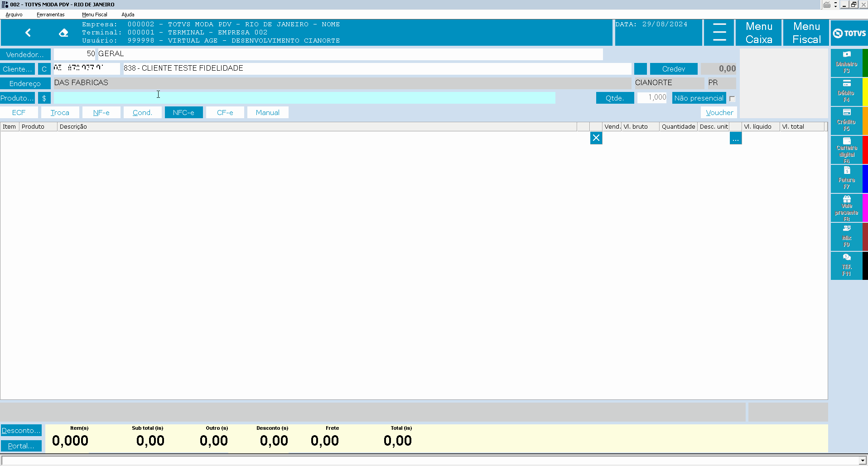Viewport: 868px width, 466px height.
Task: Click the Descrição column header
Action: (317, 127)
